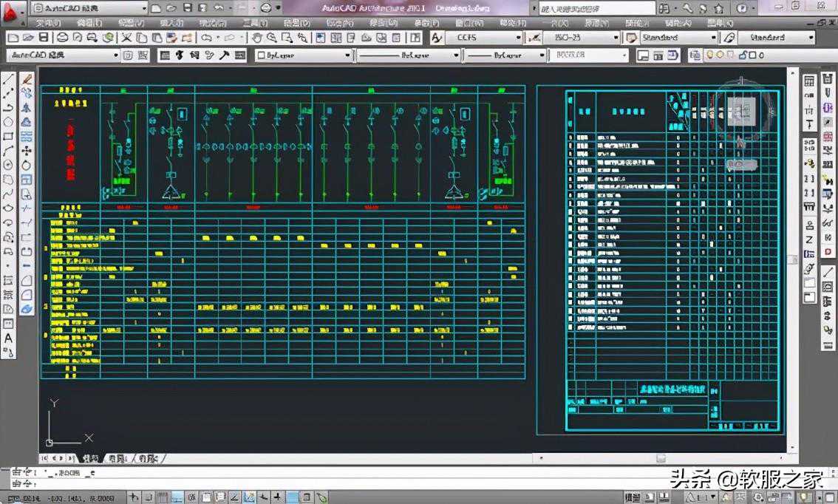This screenshot has width=838, height=504.
Task: Toggle Ortho mode in status bar
Action: coord(163,497)
